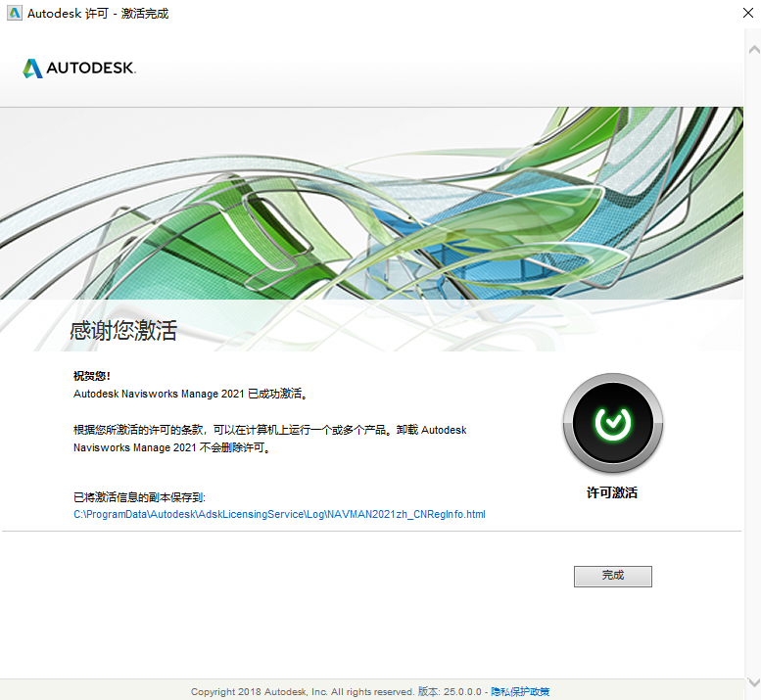Image resolution: width=761 pixels, height=700 pixels.
Task: Click the Copyright 2018 Autodesk footer text
Action: [x=302, y=691]
